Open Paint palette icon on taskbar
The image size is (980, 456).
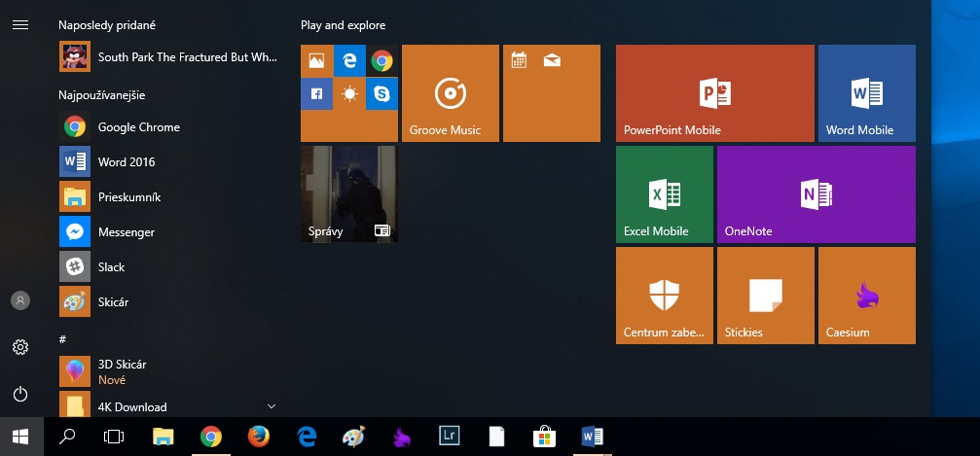pyautogui.click(x=353, y=437)
